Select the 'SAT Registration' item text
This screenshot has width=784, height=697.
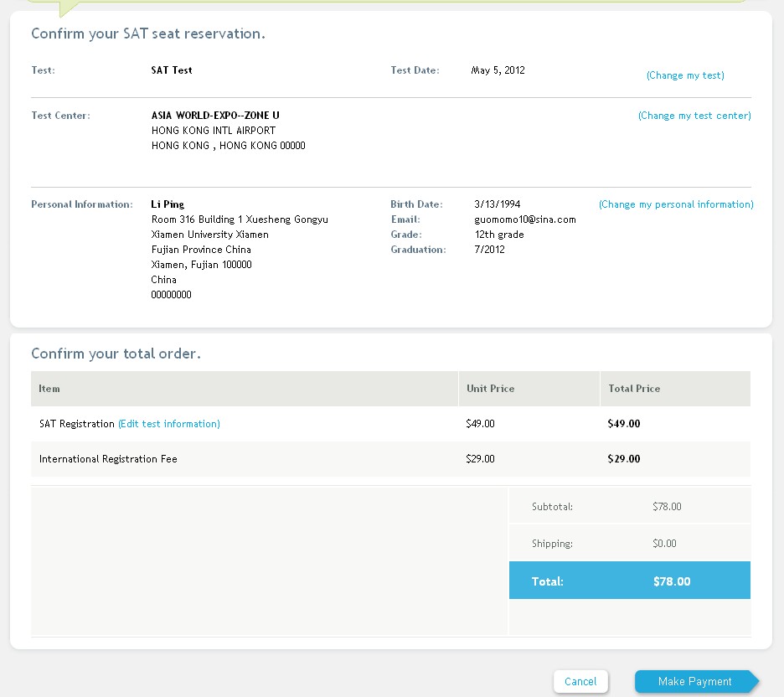pyautogui.click(x=76, y=424)
